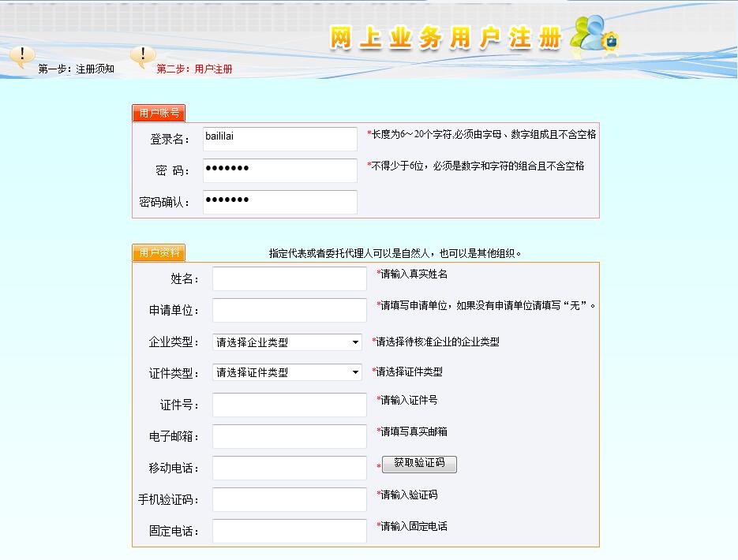This screenshot has height=560, width=738.
Task: Click the 电子邮箱 email field
Action: (288, 436)
